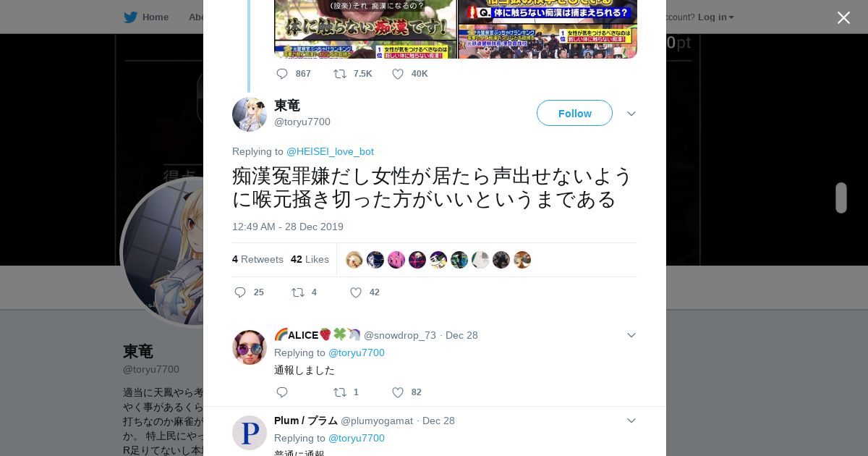Retweet ALICE's reply showing 1 retweet
The height and width of the screenshot is (456, 868).
pos(339,392)
